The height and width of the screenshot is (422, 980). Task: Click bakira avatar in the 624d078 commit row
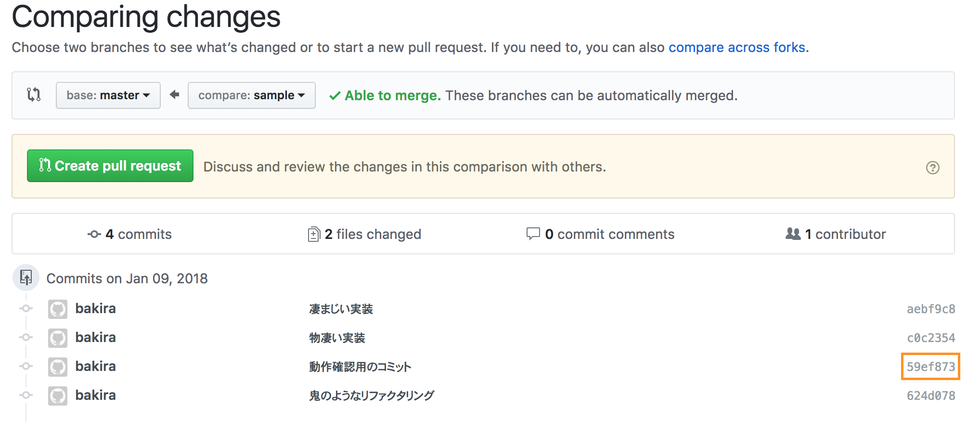[58, 396]
